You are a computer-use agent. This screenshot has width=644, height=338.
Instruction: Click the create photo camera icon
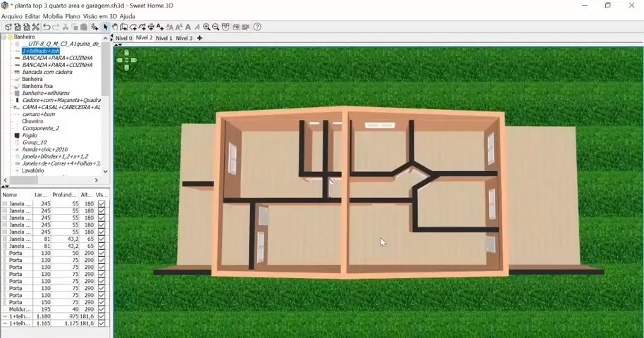pos(236,27)
